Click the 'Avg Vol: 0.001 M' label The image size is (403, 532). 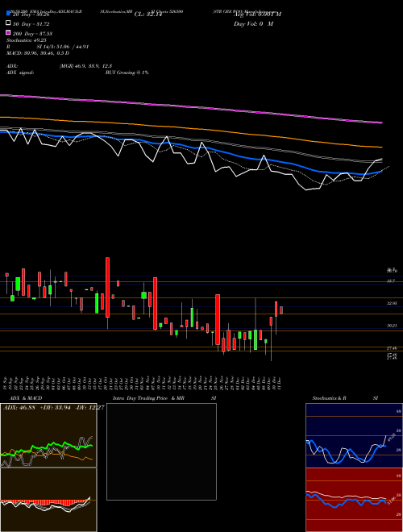(257, 15)
